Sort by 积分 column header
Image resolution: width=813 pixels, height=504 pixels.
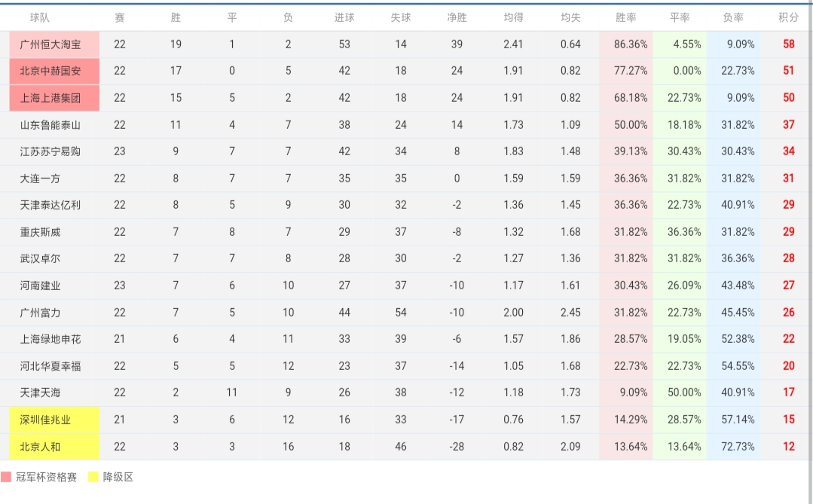tap(788, 17)
